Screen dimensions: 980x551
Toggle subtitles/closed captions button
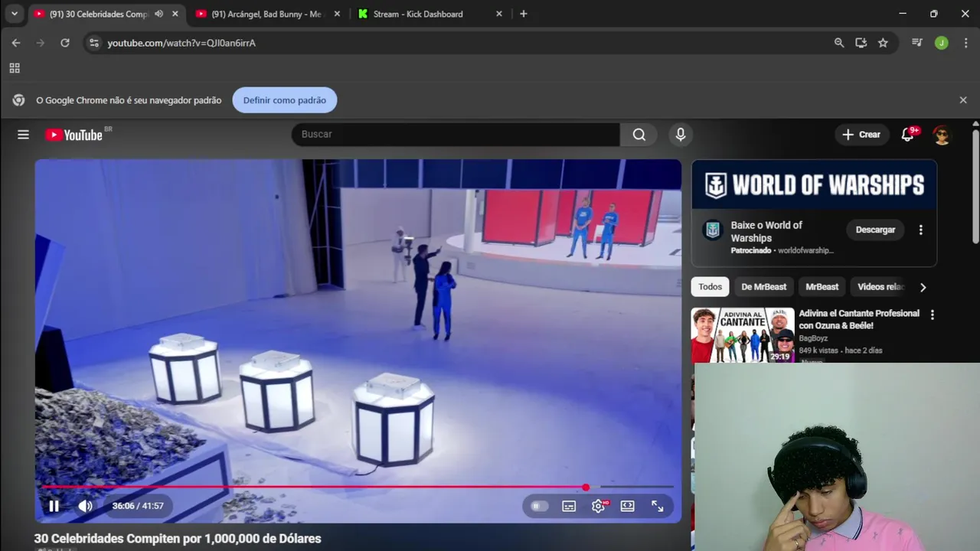tap(569, 506)
